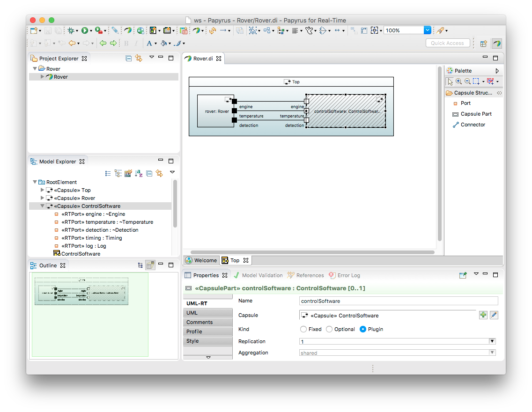Viewport: 532px width, 412px height.
Task: Select the Fixed kind radio button
Action: point(303,329)
